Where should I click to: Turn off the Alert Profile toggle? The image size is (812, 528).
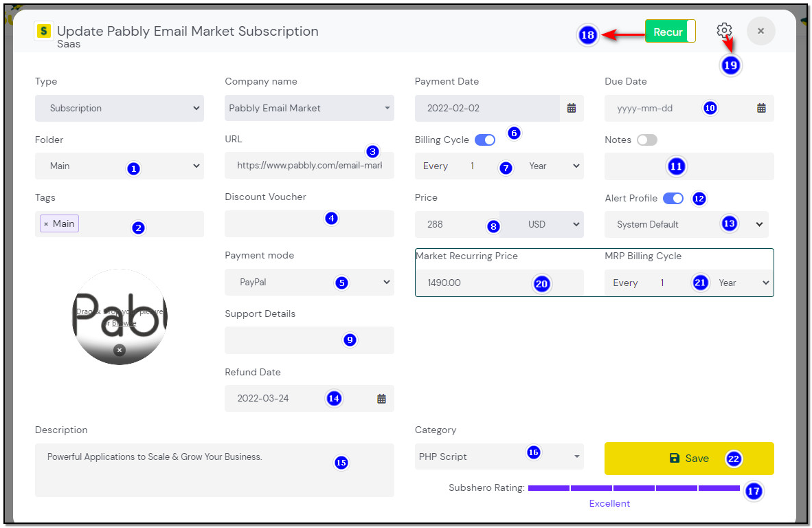click(673, 198)
